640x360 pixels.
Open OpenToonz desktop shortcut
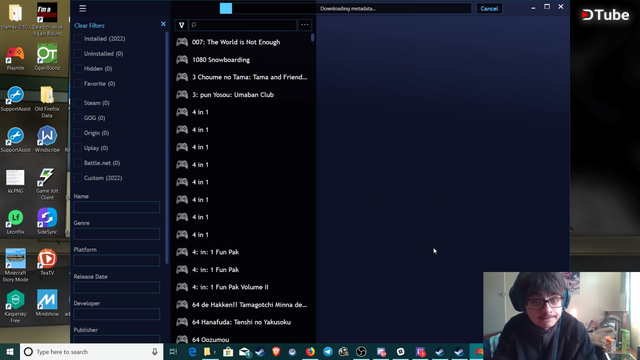click(x=47, y=58)
